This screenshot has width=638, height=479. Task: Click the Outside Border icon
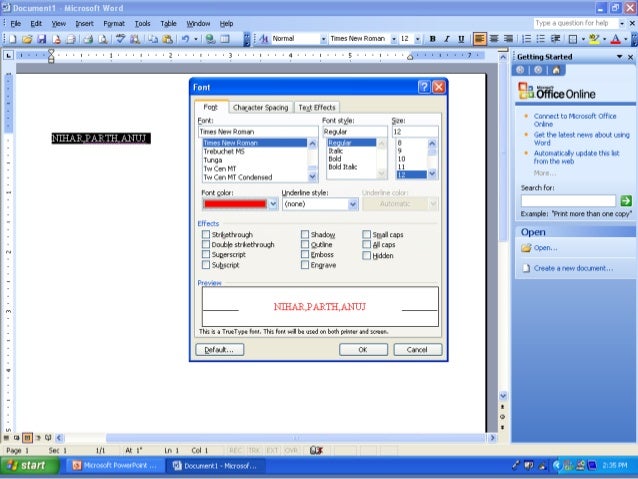pyautogui.click(x=573, y=39)
